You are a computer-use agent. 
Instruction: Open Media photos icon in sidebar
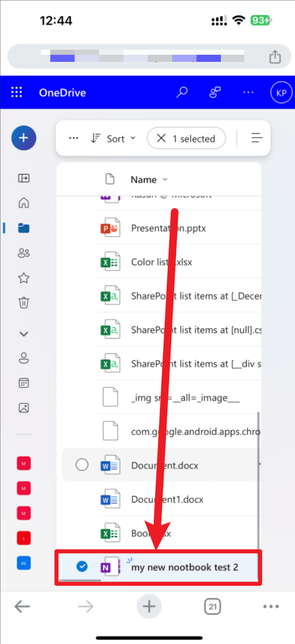[x=23, y=408]
